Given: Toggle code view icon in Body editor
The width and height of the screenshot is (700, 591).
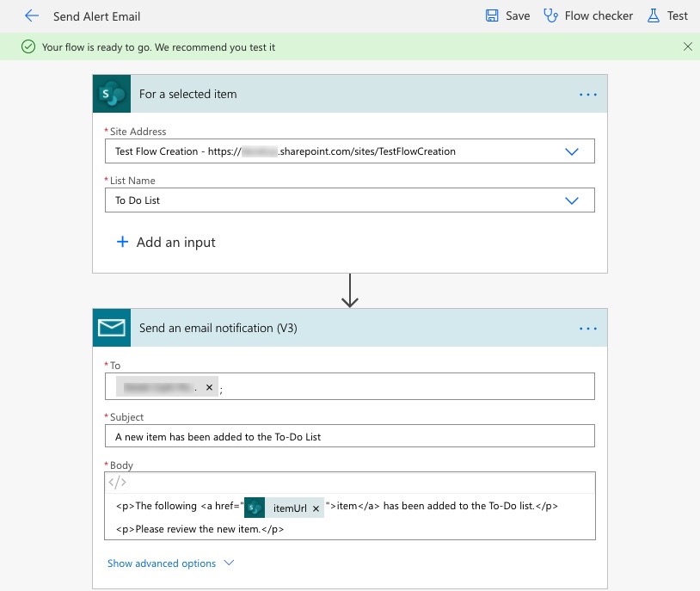Looking at the screenshot, I should (117, 483).
